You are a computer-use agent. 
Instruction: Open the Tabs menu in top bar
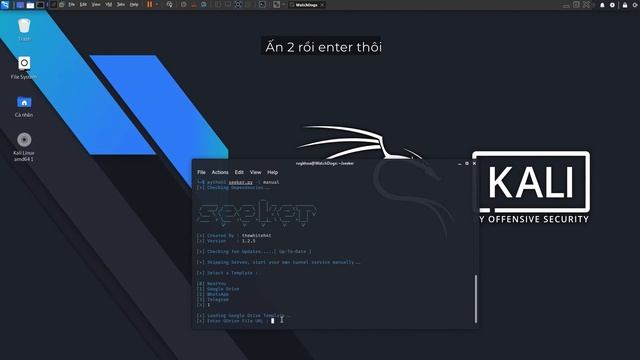(121, 4)
